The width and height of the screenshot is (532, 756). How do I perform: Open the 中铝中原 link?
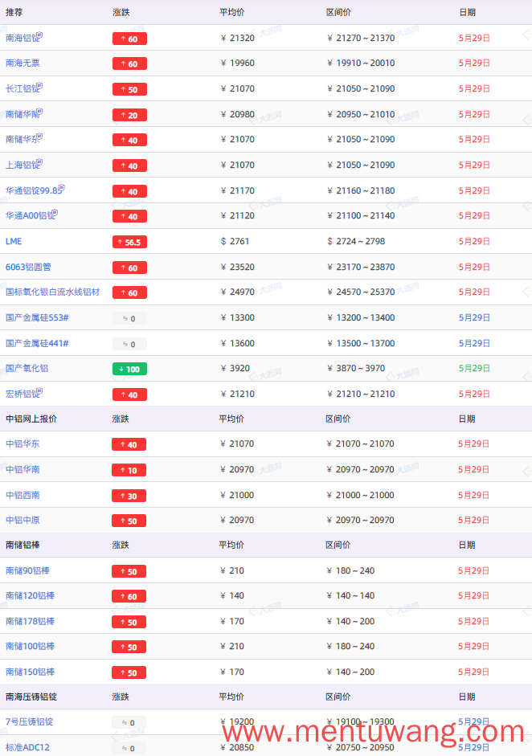pos(23,521)
